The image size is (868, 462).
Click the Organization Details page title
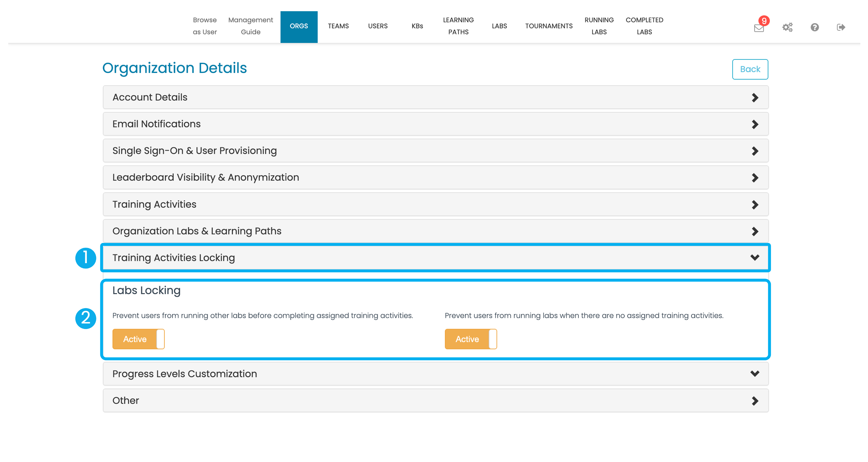[x=175, y=68]
